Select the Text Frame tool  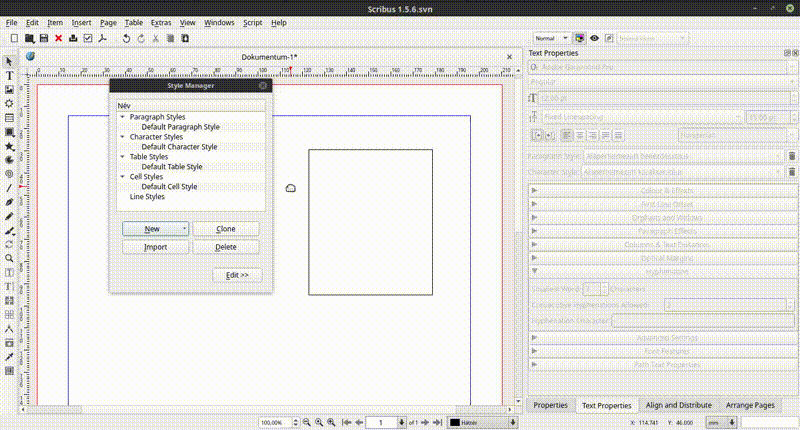9,76
